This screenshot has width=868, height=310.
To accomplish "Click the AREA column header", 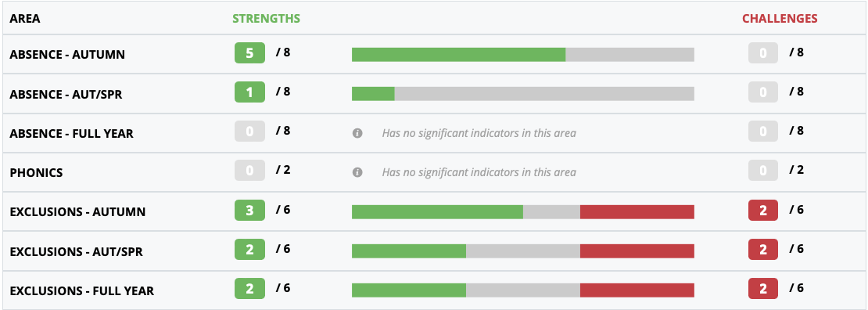I will pyautogui.click(x=25, y=18).
